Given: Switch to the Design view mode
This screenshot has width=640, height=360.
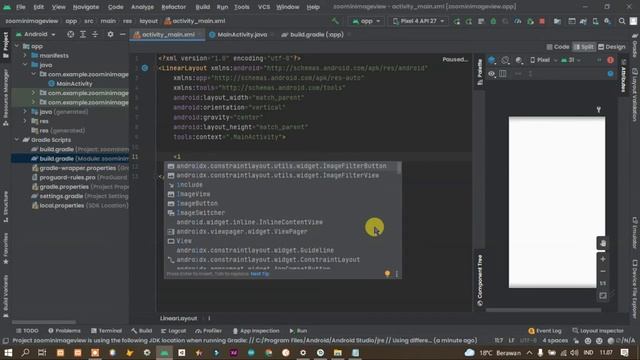Looking at the screenshot, I should (x=611, y=47).
